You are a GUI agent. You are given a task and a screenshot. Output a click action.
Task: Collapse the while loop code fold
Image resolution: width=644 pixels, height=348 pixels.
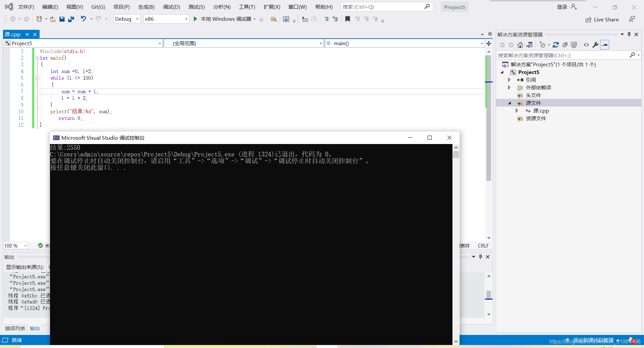37,78
